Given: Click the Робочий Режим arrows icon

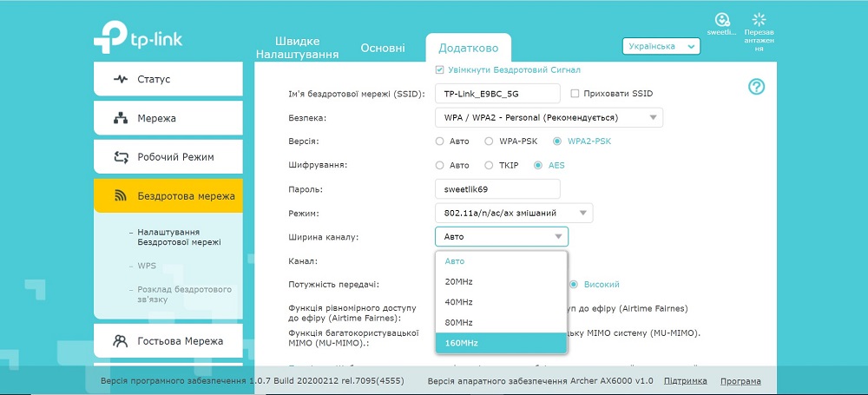Looking at the screenshot, I should [x=121, y=157].
